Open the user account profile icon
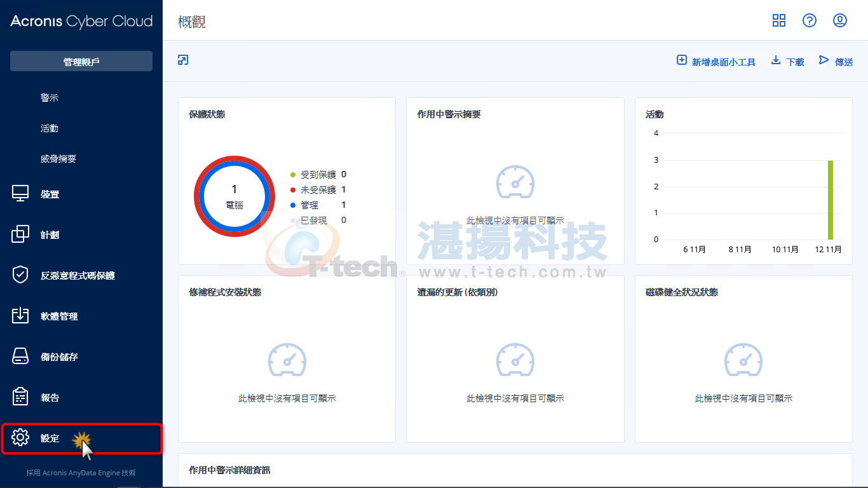 pos(840,20)
